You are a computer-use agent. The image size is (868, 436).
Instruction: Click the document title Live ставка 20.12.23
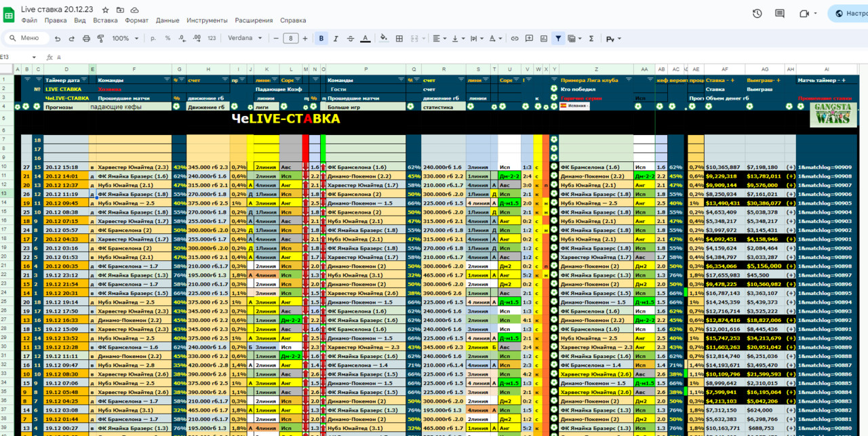click(x=57, y=9)
